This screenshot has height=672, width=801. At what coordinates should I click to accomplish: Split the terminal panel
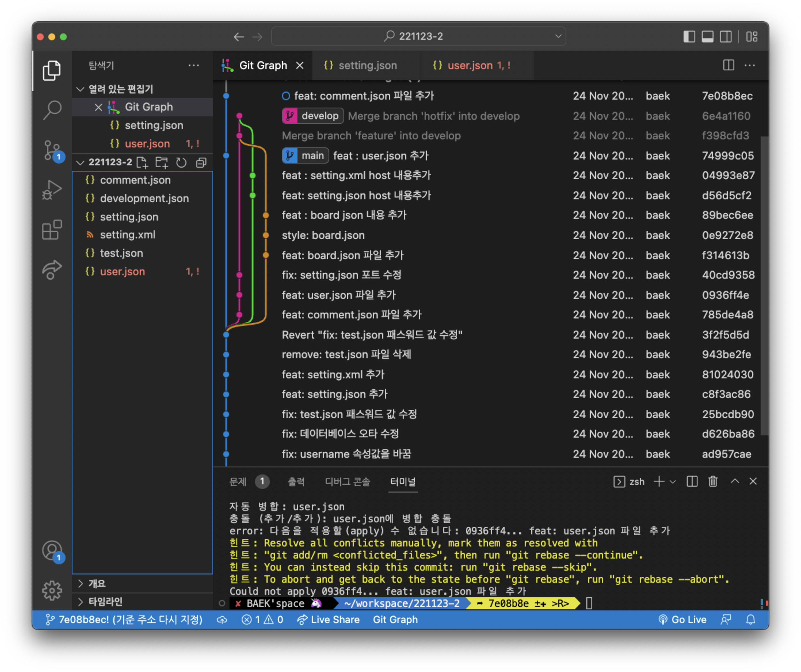coord(692,482)
